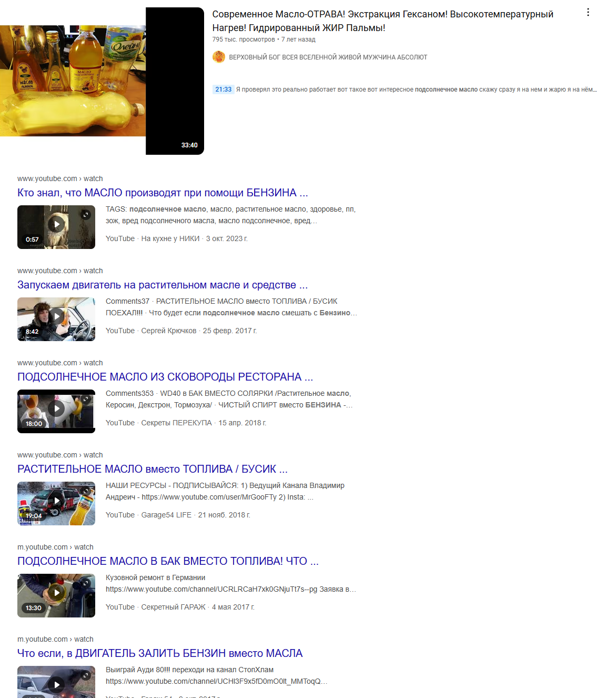Viewport: 616px width, 698px height.
Task: Click URL breadcrumb above Запускаем двигатель result
Action: point(60,271)
